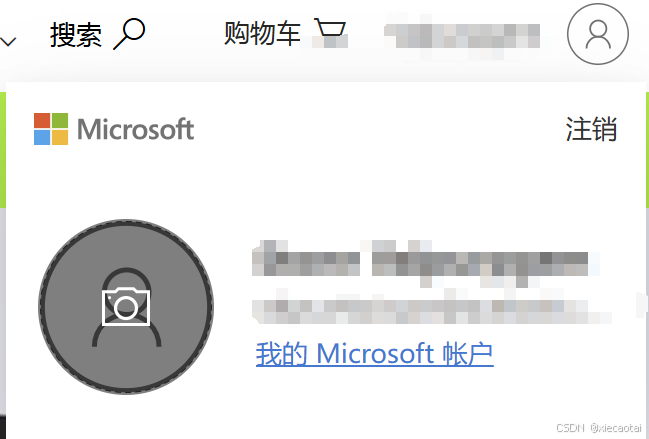The image size is (649, 439).
Task: Click the magnifying glass search icon
Action: click(x=129, y=34)
